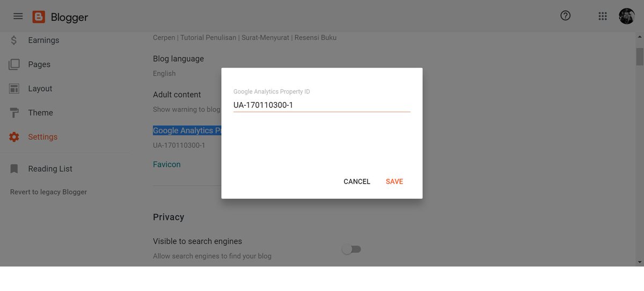Cancel the Analytics ID dialog
This screenshot has width=644, height=291.
point(357,181)
